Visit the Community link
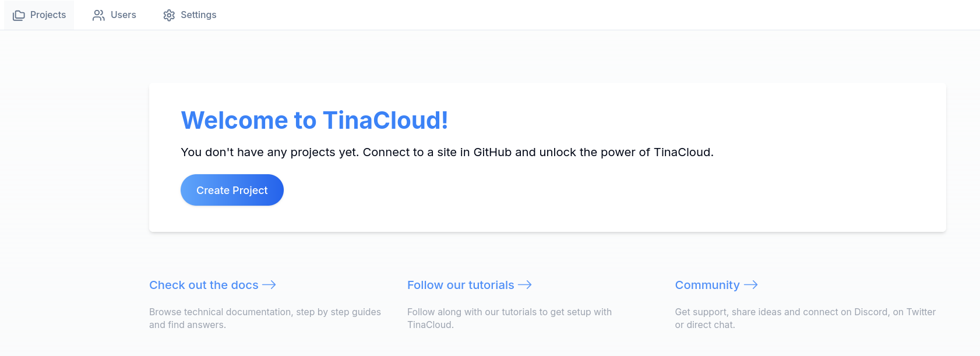The width and height of the screenshot is (980, 356). (x=707, y=285)
